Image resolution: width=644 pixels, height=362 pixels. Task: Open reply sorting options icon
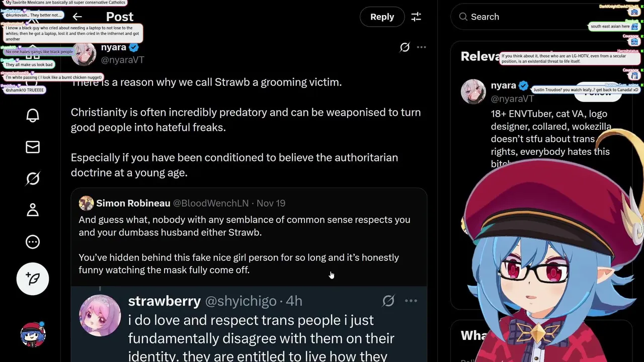pyautogui.click(x=416, y=17)
